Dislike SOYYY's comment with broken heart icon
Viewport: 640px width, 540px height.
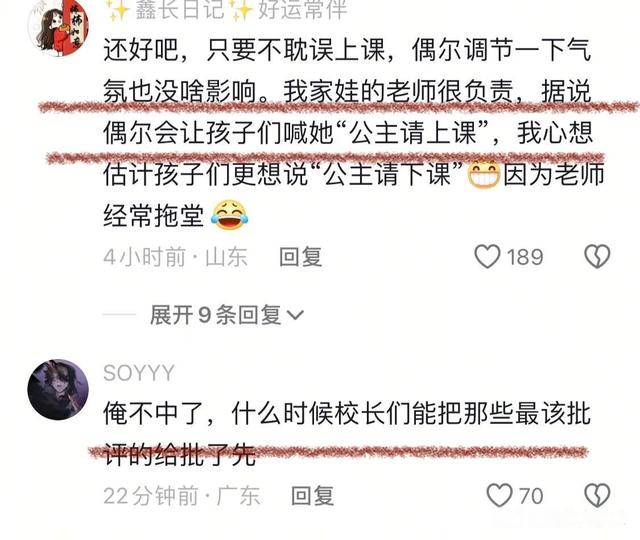(x=597, y=496)
